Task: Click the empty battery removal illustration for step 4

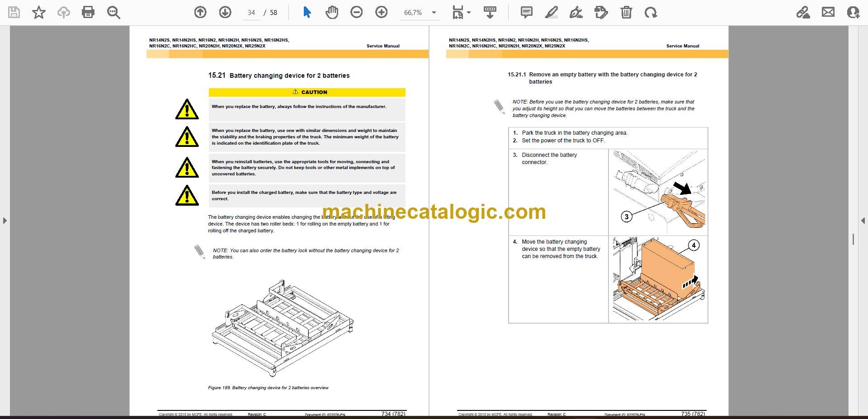Action: 658,279
